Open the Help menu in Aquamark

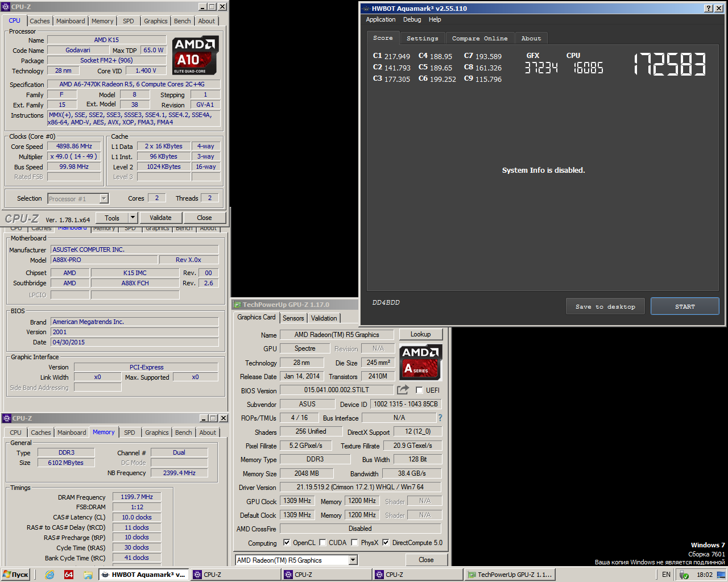coord(435,19)
